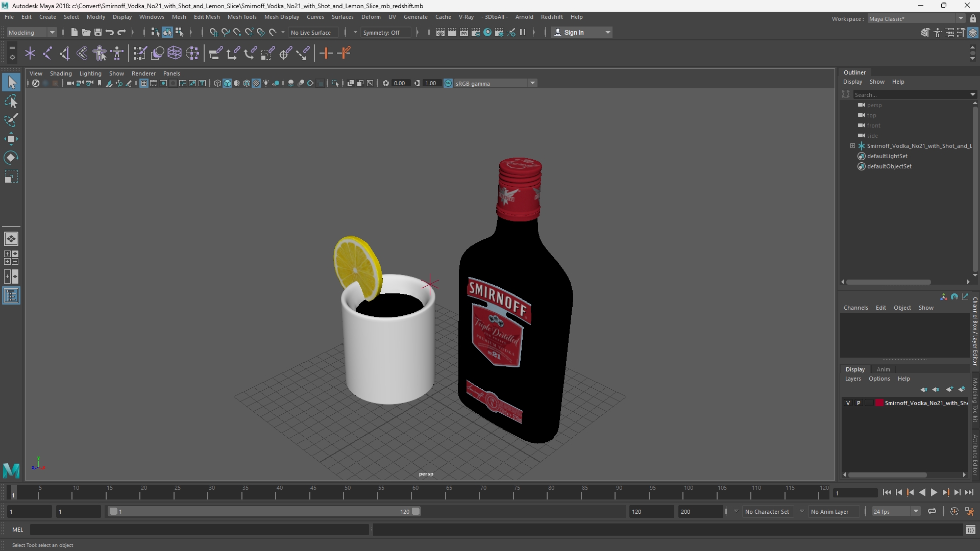Click the orange plus shelf icon
The height and width of the screenshot is (551, 980).
326,53
